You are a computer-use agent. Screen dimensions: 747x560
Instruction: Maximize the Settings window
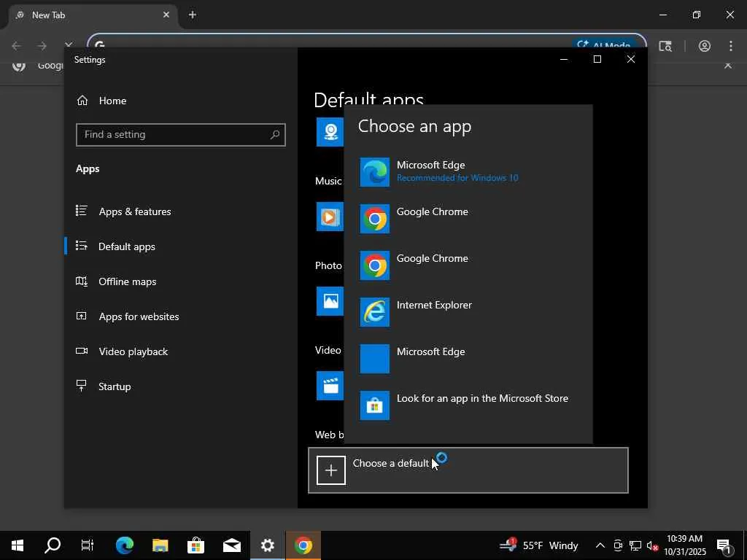click(x=597, y=59)
